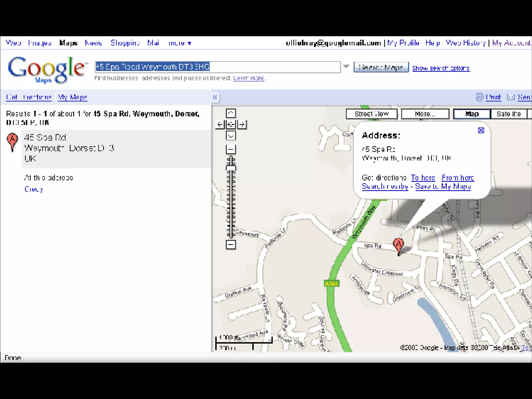The height and width of the screenshot is (399, 532).
Task: Collapse the left results panel
Action: [215, 97]
